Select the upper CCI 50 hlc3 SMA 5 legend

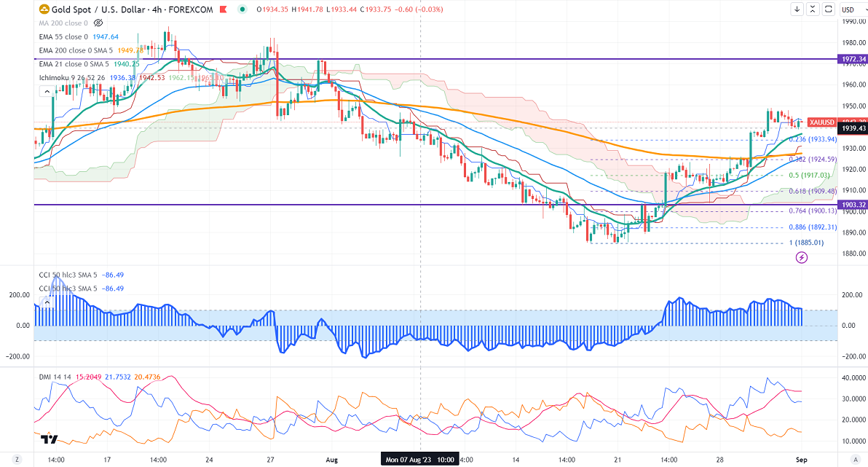[x=68, y=275]
